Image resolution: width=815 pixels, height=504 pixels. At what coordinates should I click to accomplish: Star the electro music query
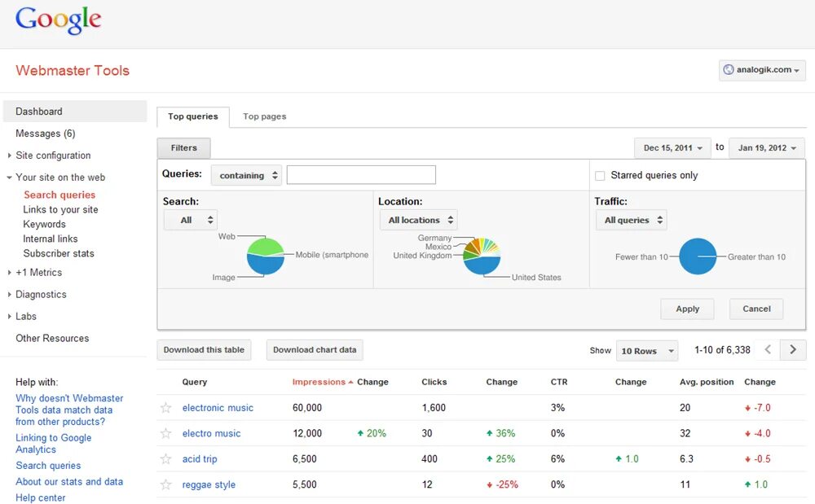(165, 433)
